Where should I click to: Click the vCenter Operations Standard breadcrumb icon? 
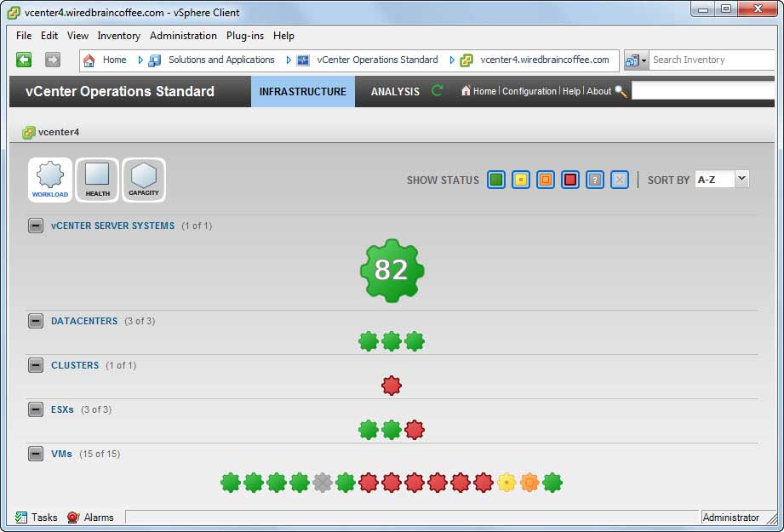point(303,60)
